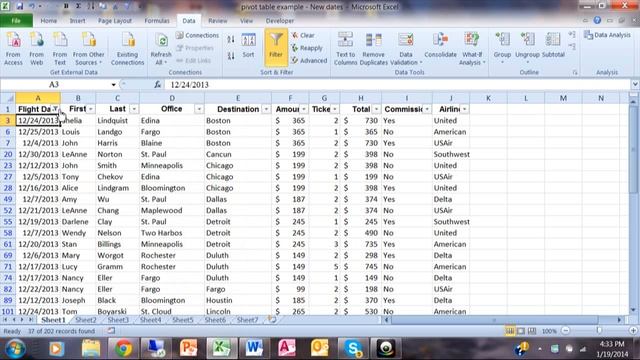Import data From Access
The image size is (640, 360).
click(13, 49)
